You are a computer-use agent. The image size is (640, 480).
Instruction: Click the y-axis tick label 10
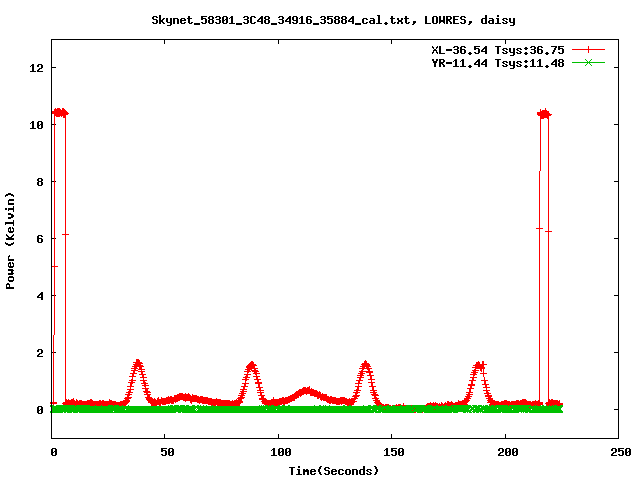(x=36, y=125)
